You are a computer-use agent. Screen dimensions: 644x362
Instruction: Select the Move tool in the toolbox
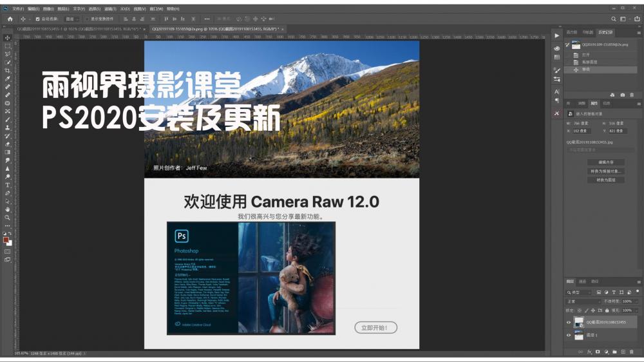coord(7,37)
